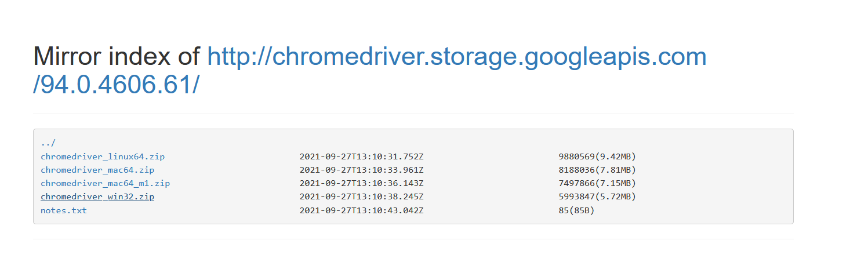
Task: Click the 8188036(7.81MB) file size
Action: 597,170
